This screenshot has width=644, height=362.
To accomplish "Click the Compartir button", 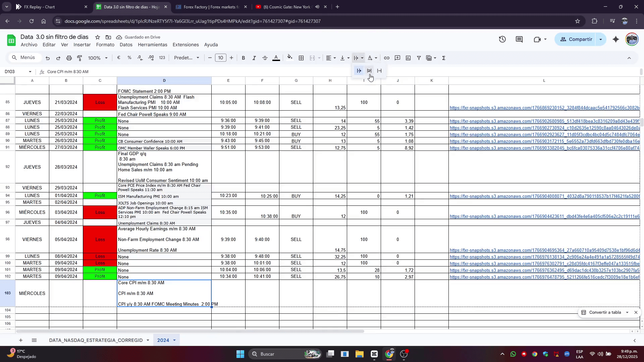I will point(576,39).
